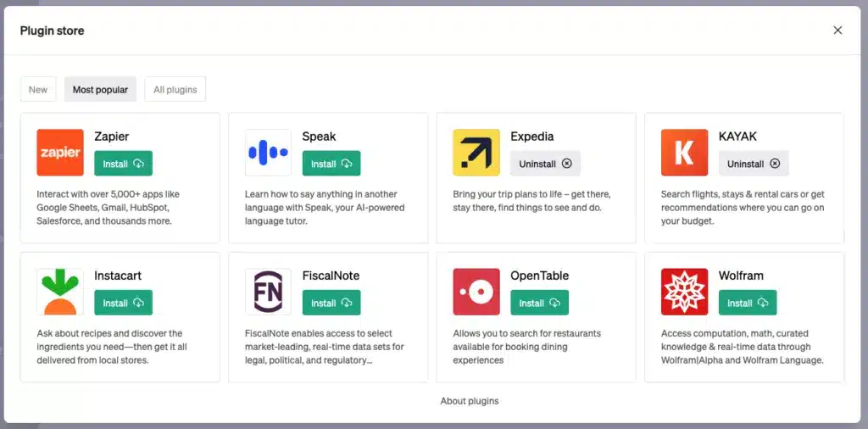Viewport: 868px width, 429px height.
Task: Select the Most popular tab
Action: [x=100, y=89]
